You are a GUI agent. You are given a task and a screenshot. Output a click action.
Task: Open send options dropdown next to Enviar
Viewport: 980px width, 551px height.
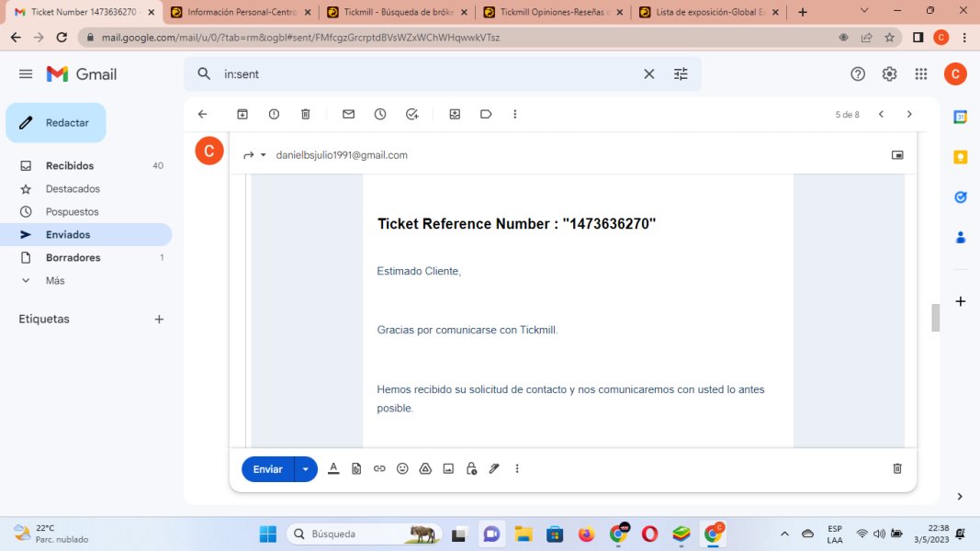click(x=306, y=469)
